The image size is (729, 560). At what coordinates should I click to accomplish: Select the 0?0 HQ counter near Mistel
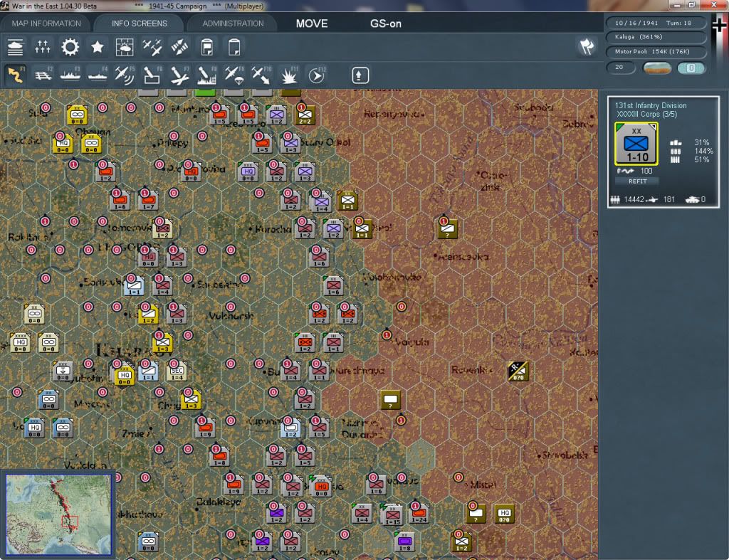(x=505, y=514)
